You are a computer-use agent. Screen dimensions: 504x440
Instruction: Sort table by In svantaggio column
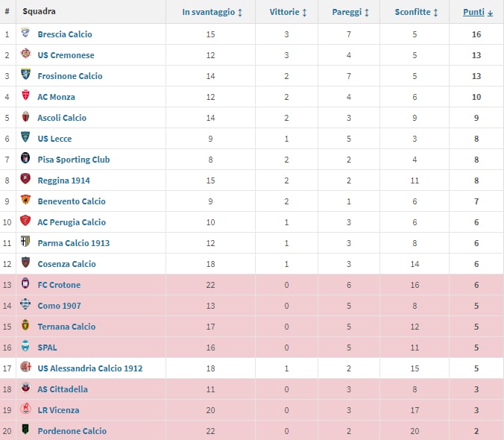click(212, 12)
